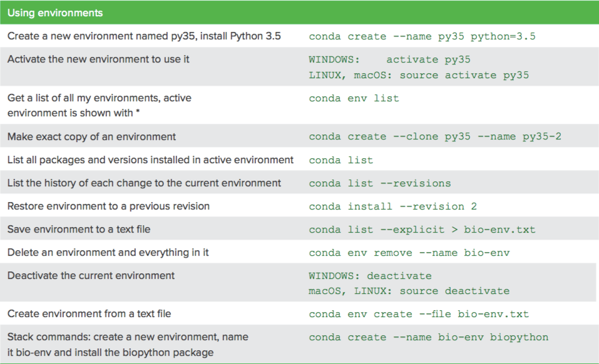The image size is (599, 364).
Task: Click the "conda env list" command
Action: [354, 98]
